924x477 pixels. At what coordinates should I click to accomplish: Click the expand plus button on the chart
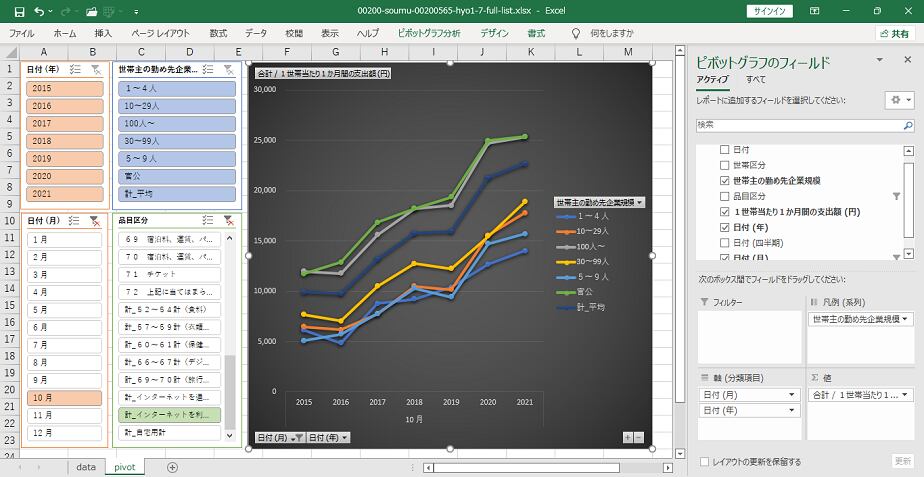(628, 437)
